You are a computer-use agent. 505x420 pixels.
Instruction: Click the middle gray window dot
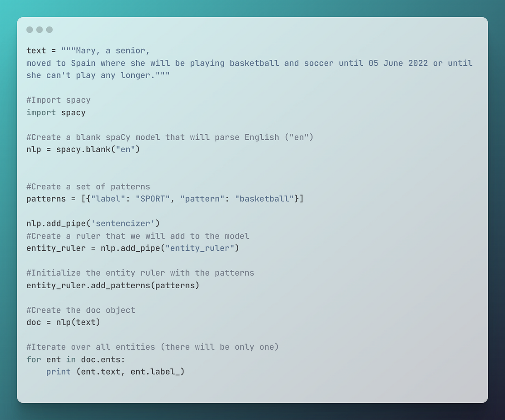40,29
